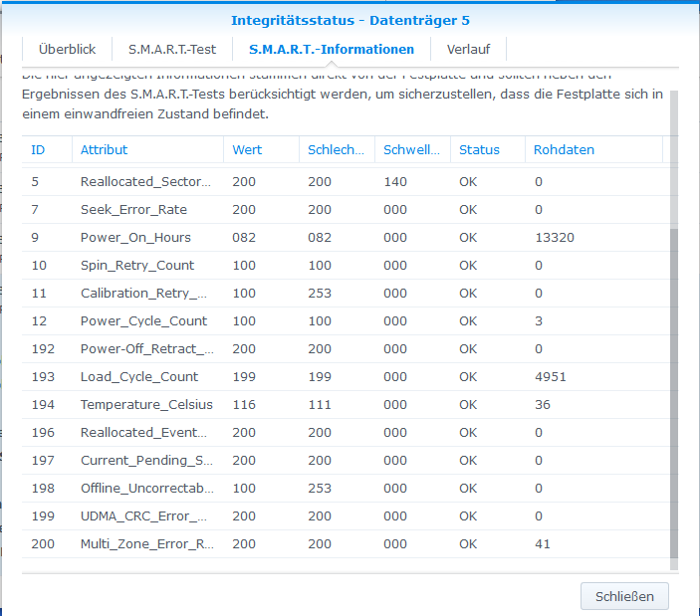Sort by the Rohdaten column header

click(x=593, y=150)
